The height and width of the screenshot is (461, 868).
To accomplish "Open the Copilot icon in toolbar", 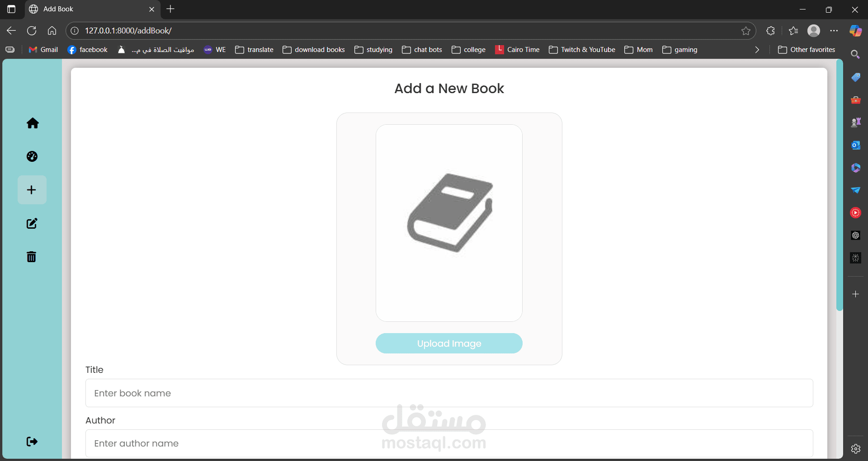I will [855, 31].
